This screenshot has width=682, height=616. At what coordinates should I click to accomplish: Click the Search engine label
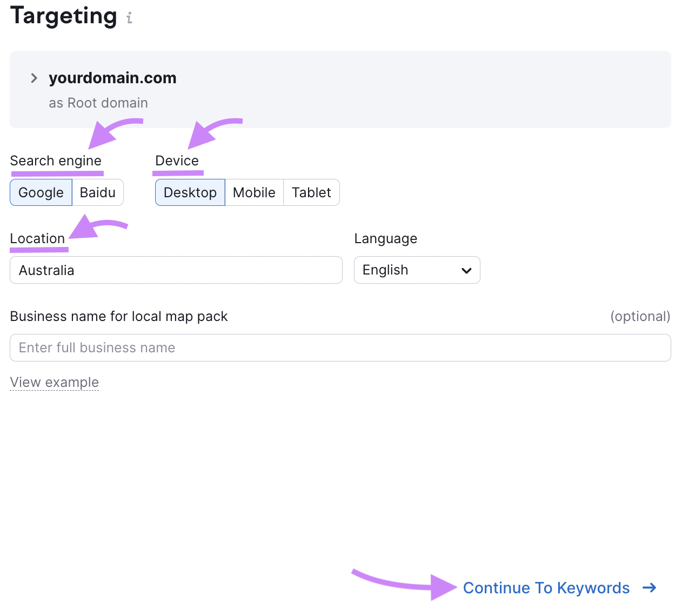coord(56,161)
